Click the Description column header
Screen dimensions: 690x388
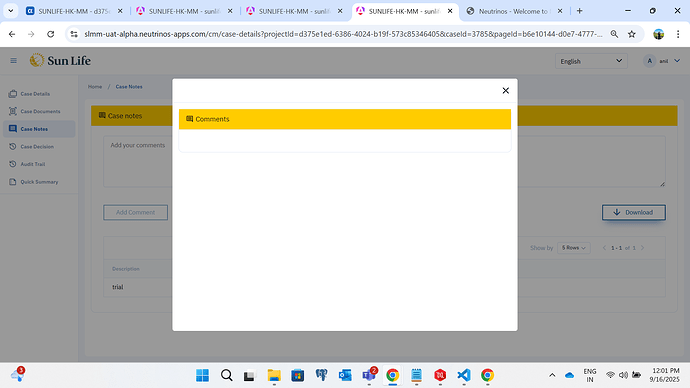coord(126,269)
